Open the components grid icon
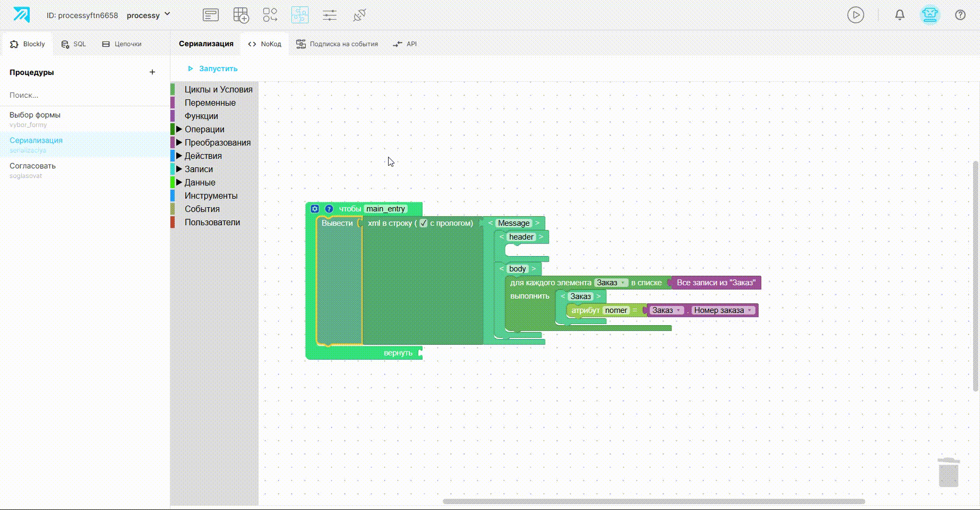The width and height of the screenshot is (980, 510). click(270, 15)
